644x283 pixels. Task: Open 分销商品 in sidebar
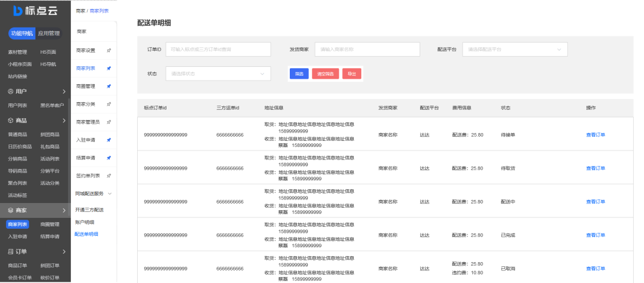17,159
